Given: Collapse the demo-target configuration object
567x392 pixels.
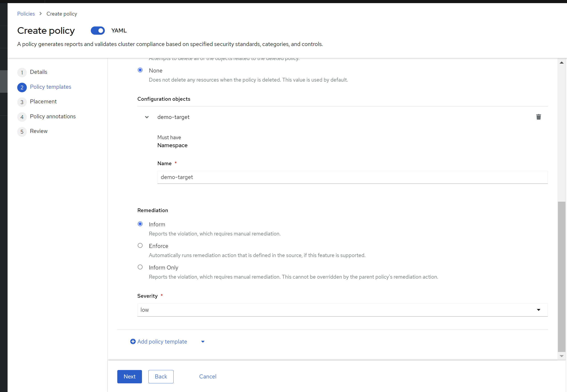Looking at the screenshot, I should (x=147, y=117).
